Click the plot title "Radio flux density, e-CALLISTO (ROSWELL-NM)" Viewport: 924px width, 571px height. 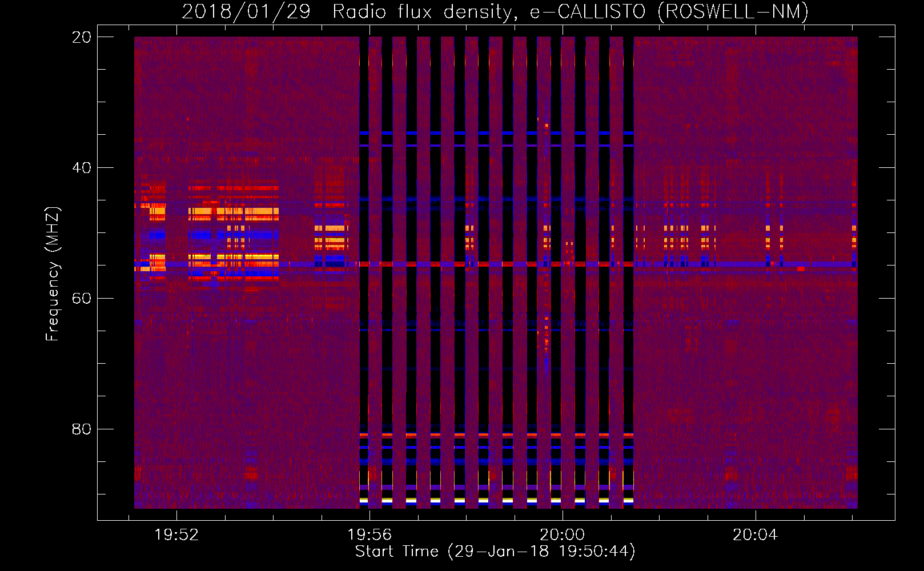click(x=571, y=11)
